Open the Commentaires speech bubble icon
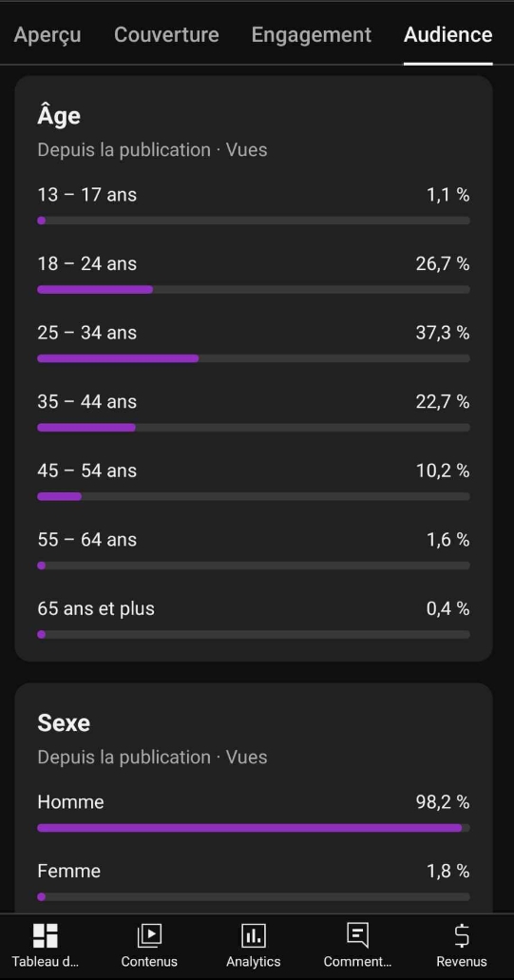Viewport: 514px width, 980px height. [x=357, y=935]
